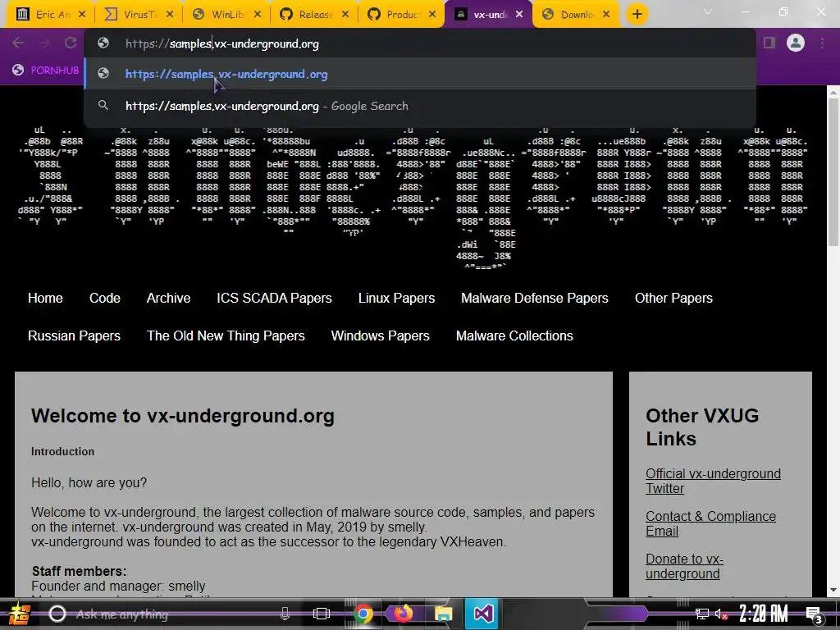Open Visual Studio from the taskbar
The image size is (840, 630).
tap(482, 614)
